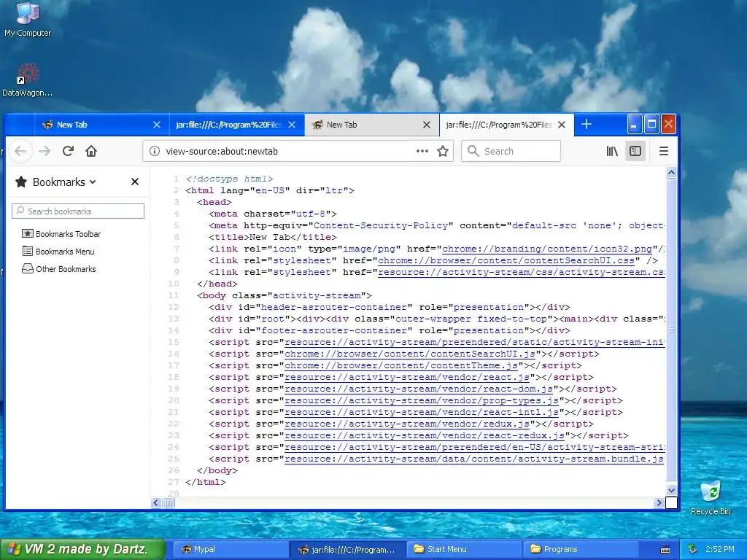
Task: Close the Bookmarks sidebar
Action: tap(135, 182)
